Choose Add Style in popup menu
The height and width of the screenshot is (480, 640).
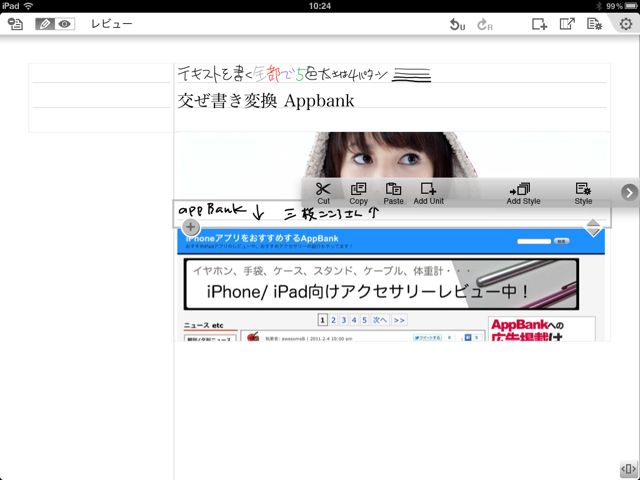(x=523, y=193)
